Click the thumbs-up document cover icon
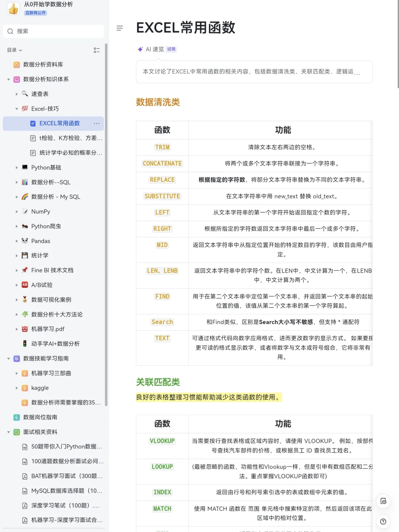This screenshot has width=399, height=532. [13, 8]
